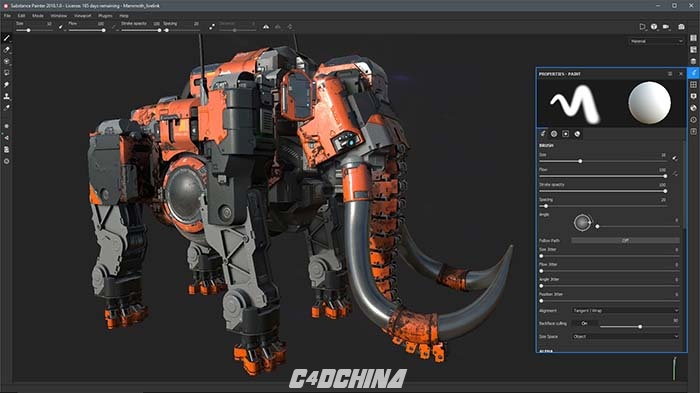Click the Size slider handle in Properties
This screenshot has height=393, width=700.
(580, 161)
